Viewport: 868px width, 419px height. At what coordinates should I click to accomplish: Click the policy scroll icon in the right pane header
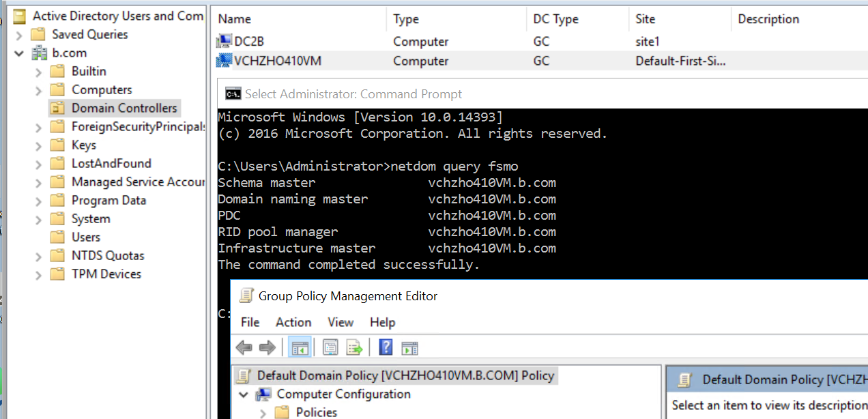(685, 380)
